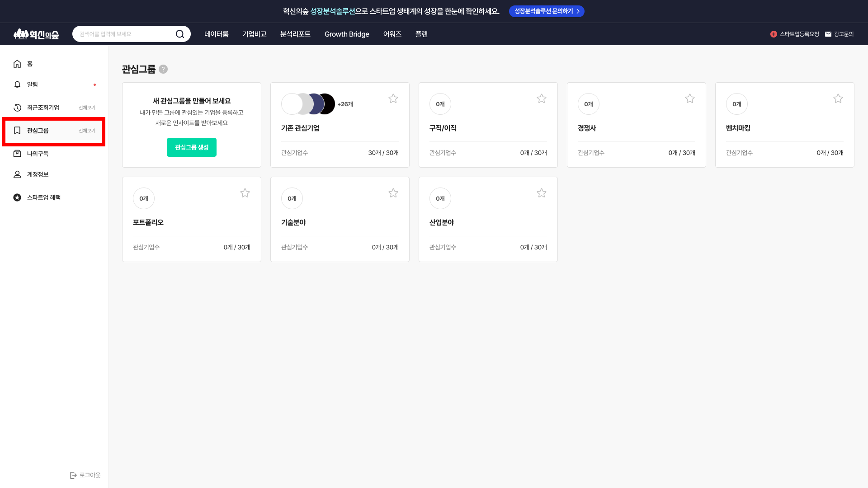Toggle favorite star on 경쟁사 card
Image resolution: width=868 pixels, height=488 pixels.
pyautogui.click(x=689, y=99)
